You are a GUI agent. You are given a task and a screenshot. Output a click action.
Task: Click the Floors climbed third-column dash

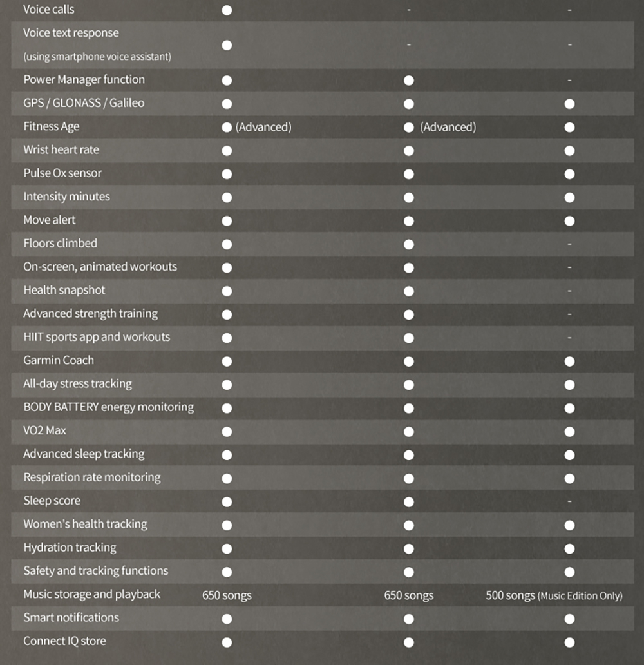coord(569,244)
